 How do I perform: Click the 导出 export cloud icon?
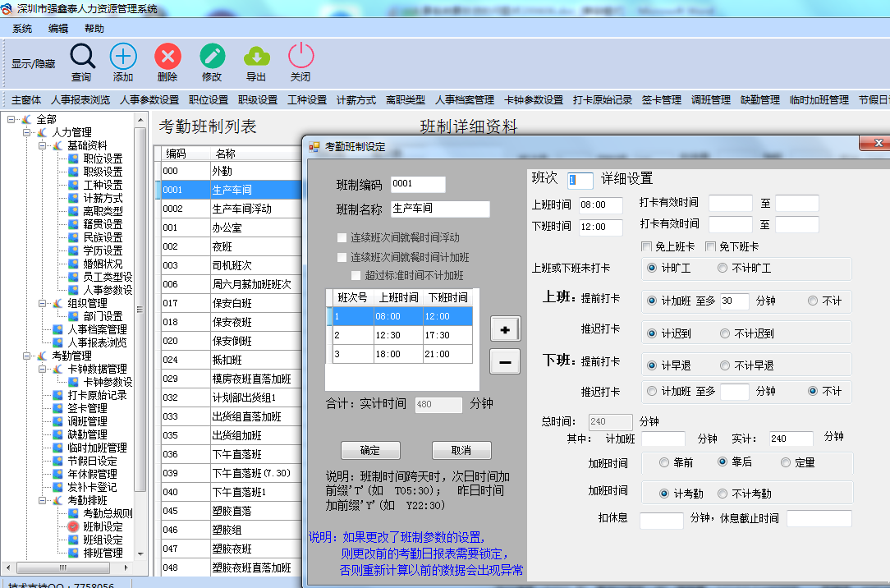[256, 57]
